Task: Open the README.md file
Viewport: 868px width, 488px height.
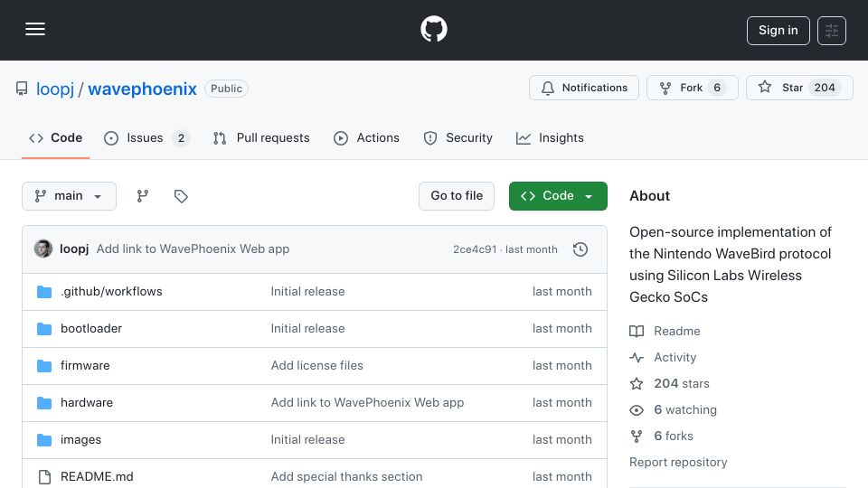Action: pos(97,477)
